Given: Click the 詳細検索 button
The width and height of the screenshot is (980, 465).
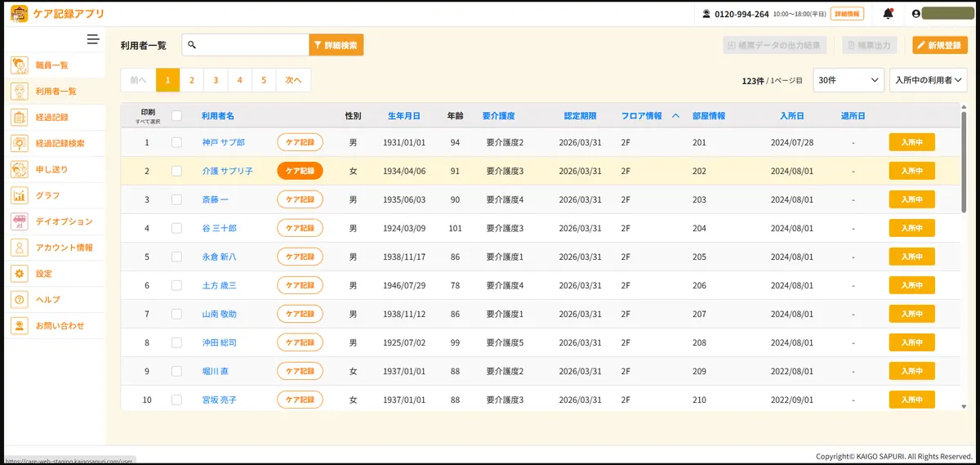Looking at the screenshot, I should coord(336,45).
